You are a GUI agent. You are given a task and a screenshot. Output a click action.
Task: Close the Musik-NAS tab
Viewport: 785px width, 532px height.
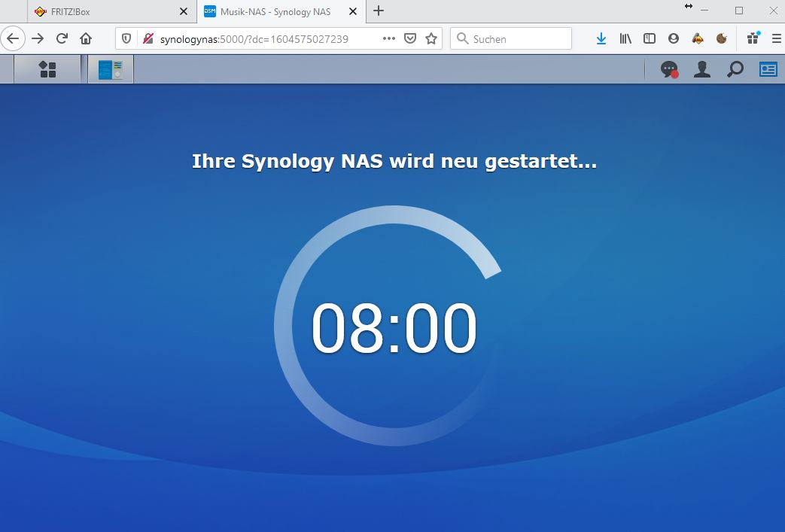pos(353,11)
